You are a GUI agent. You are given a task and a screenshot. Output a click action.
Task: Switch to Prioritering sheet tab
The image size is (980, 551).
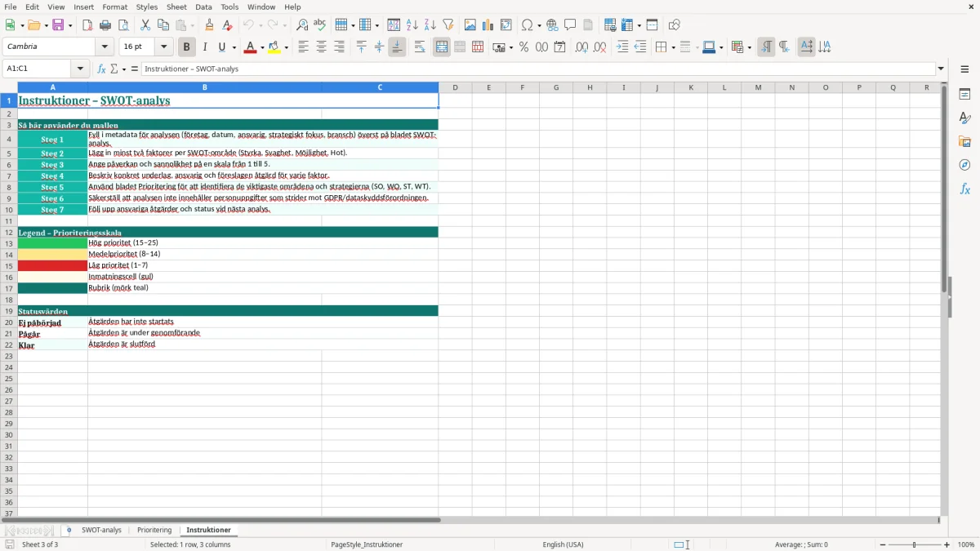154,531
